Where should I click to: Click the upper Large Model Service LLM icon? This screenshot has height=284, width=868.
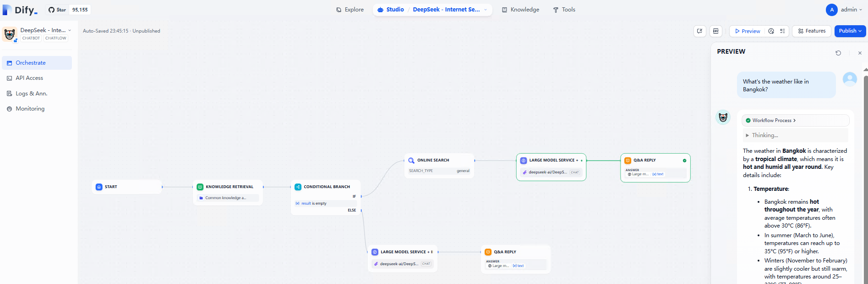pyautogui.click(x=524, y=161)
